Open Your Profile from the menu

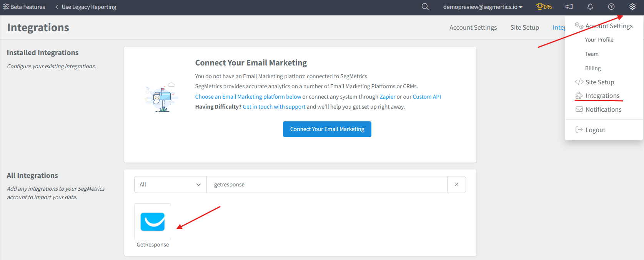599,40
